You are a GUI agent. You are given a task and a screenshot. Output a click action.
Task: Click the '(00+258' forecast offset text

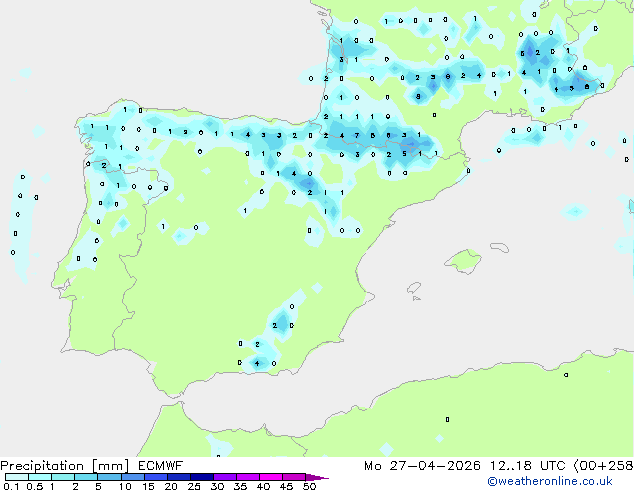[x=603, y=466]
